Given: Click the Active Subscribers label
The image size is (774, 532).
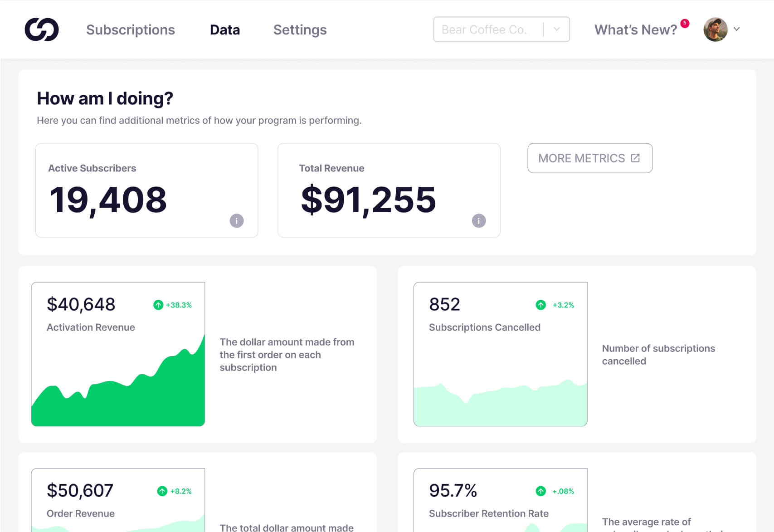Looking at the screenshot, I should coord(92,168).
